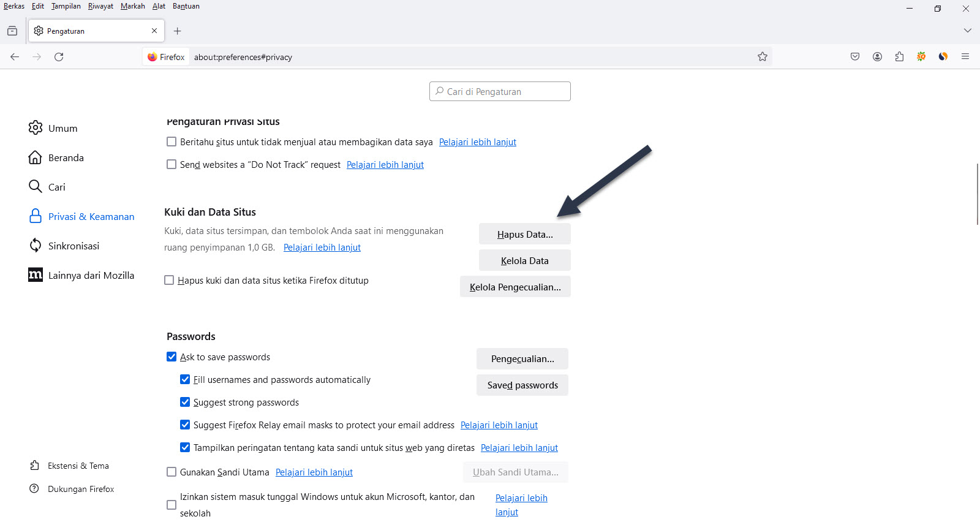Screen dimensions: 980x522
Task: Select Sinkronisasi in the settings sidebar
Action: (x=73, y=246)
